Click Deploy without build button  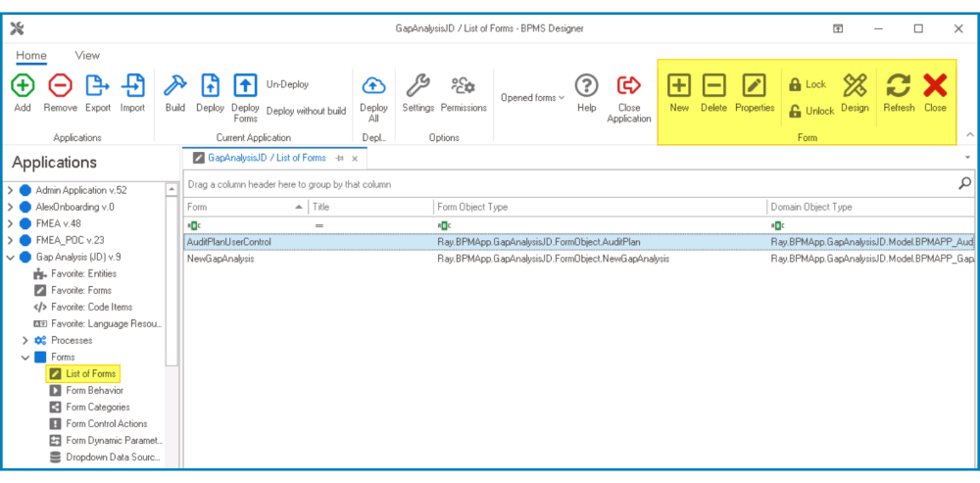tap(306, 111)
